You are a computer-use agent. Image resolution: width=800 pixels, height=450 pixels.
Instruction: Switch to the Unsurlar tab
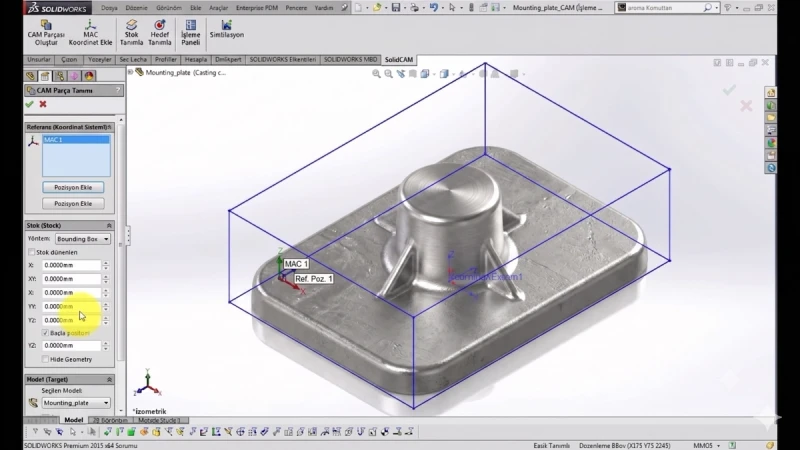pyautogui.click(x=39, y=60)
